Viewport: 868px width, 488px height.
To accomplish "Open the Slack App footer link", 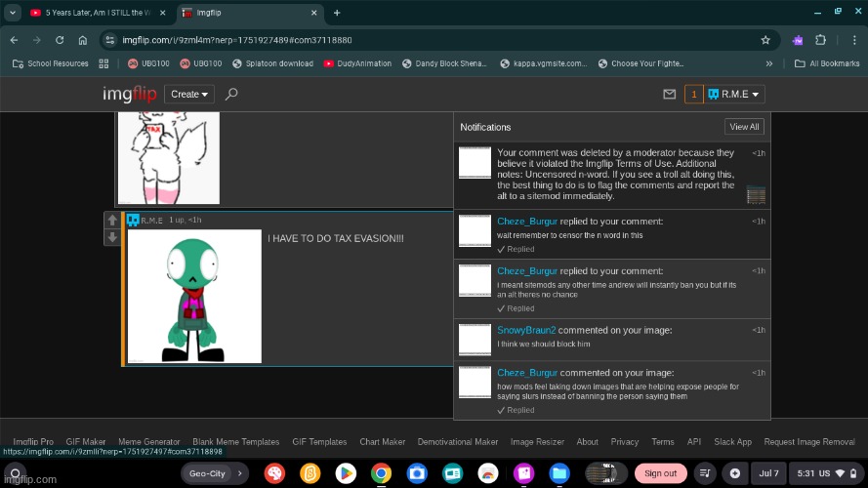I will click(x=733, y=441).
